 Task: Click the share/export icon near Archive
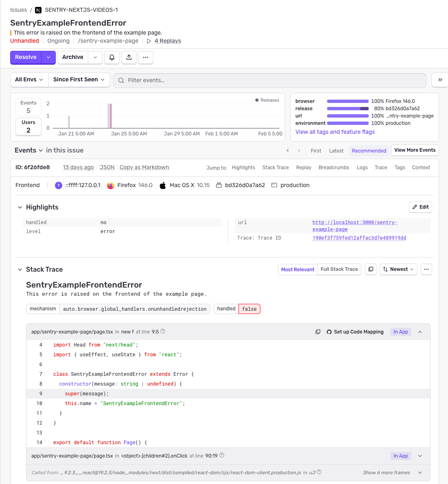pyautogui.click(x=129, y=57)
